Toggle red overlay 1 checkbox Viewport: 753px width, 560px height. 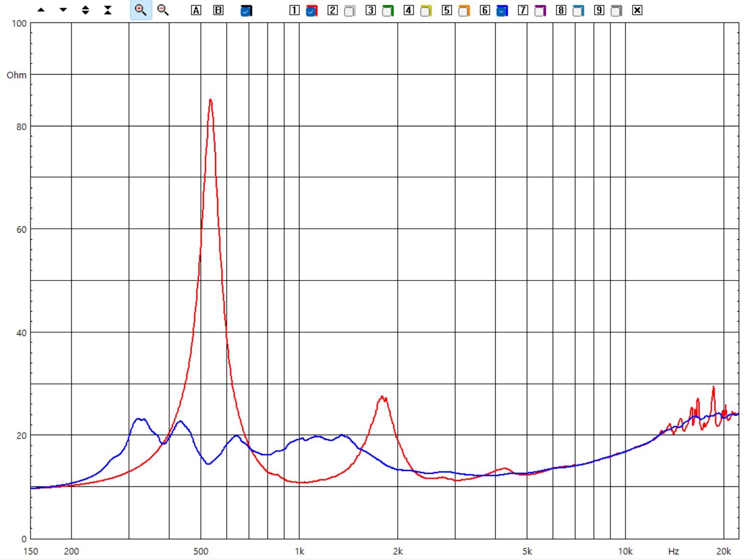[x=311, y=11]
